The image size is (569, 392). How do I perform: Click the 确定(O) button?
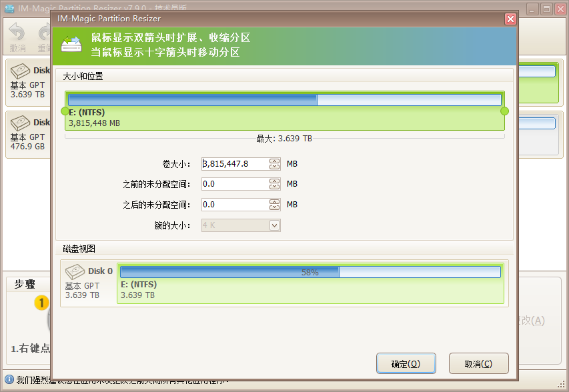point(406,363)
